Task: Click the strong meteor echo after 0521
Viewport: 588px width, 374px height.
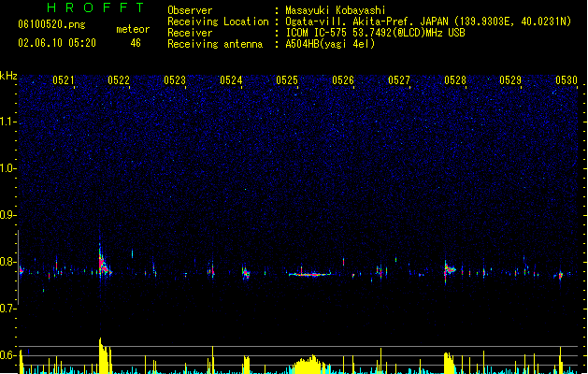Action: [x=104, y=265]
